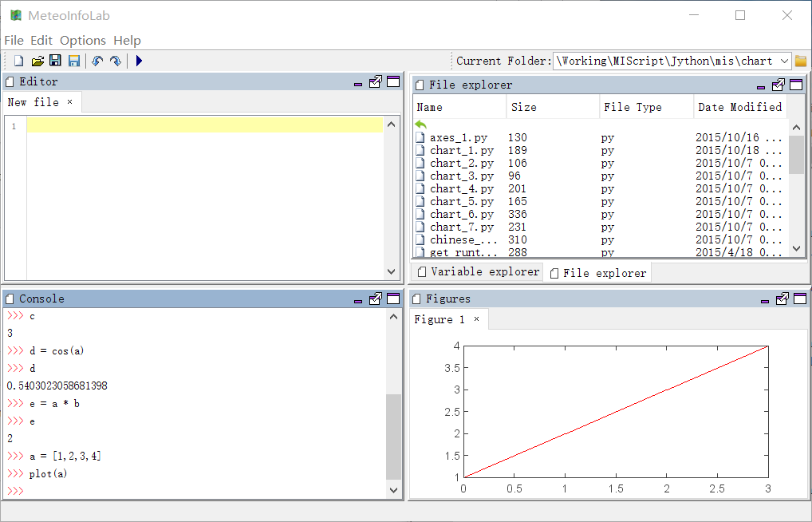This screenshot has width=812, height=522.
Task: Go up a folder with the green arrow
Action: point(421,125)
